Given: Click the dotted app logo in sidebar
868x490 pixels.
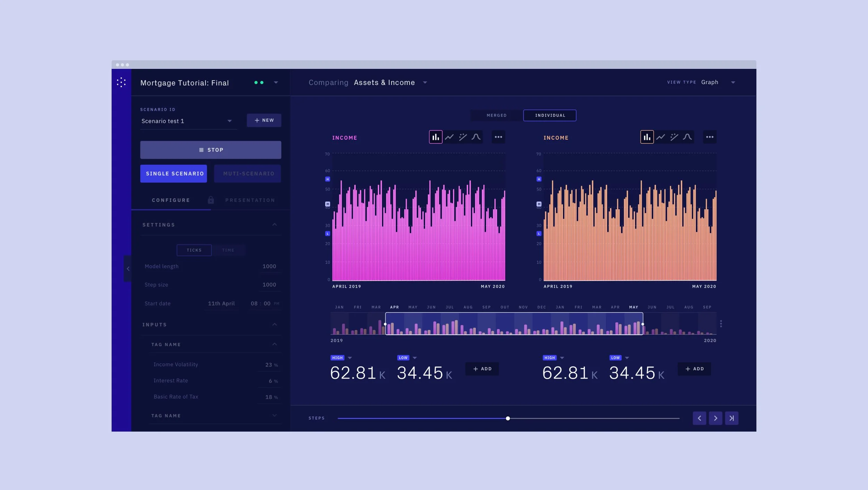Looking at the screenshot, I should (121, 82).
